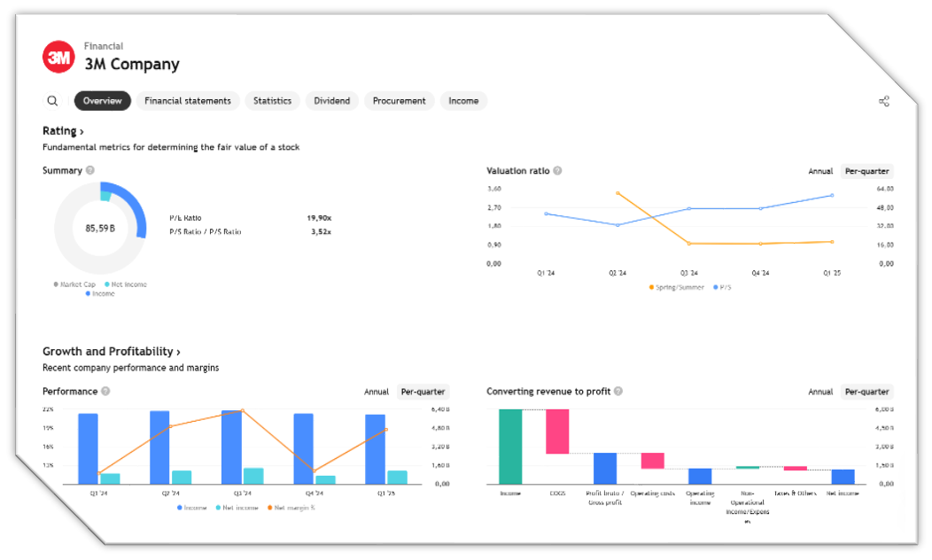932x560 pixels.
Task: Click the COGS axis label
Action: pyautogui.click(x=557, y=494)
